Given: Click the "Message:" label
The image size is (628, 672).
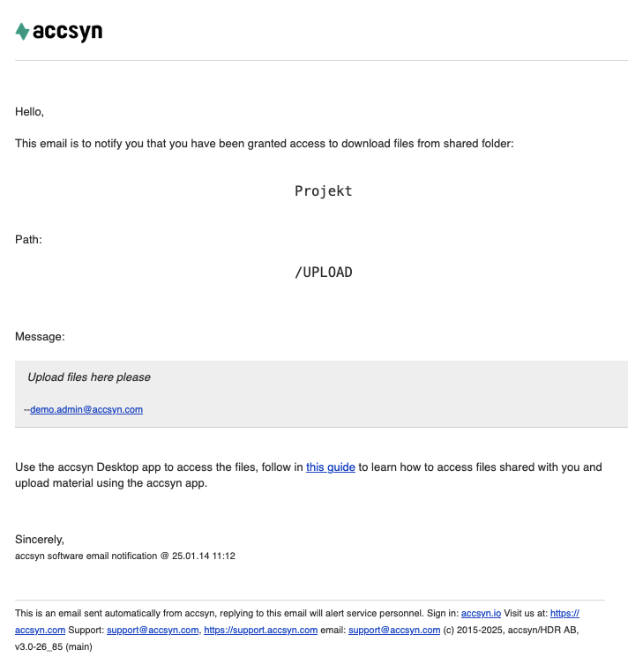Looking at the screenshot, I should pyautogui.click(x=40, y=336).
